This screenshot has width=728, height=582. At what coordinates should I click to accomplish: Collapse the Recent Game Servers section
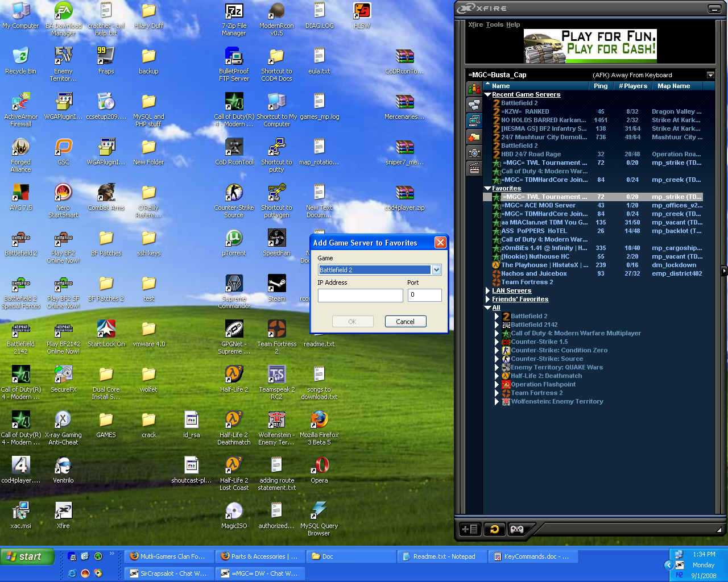pyautogui.click(x=487, y=95)
